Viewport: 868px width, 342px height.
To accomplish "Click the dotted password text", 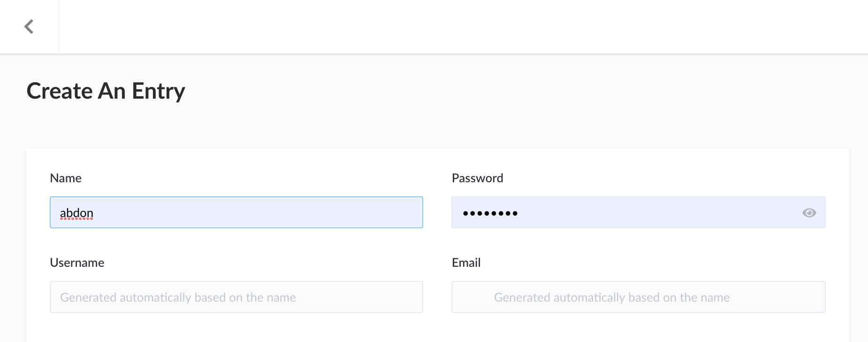I will click(x=490, y=212).
